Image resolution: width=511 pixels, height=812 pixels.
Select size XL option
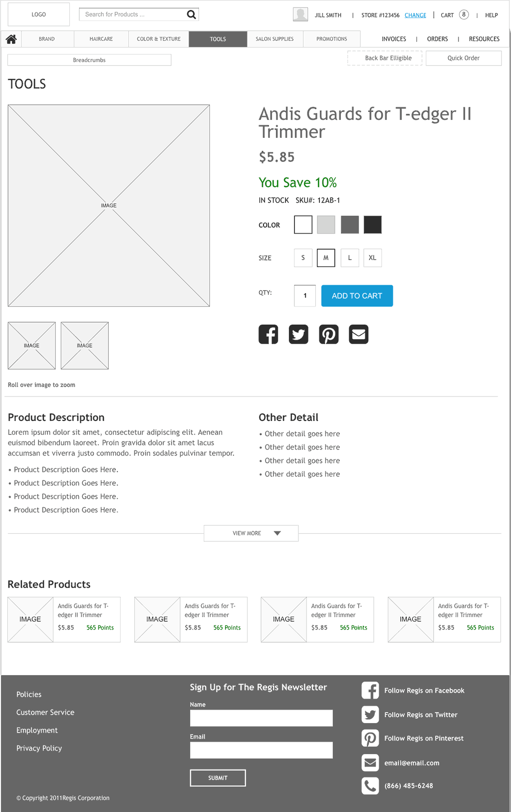coord(372,258)
